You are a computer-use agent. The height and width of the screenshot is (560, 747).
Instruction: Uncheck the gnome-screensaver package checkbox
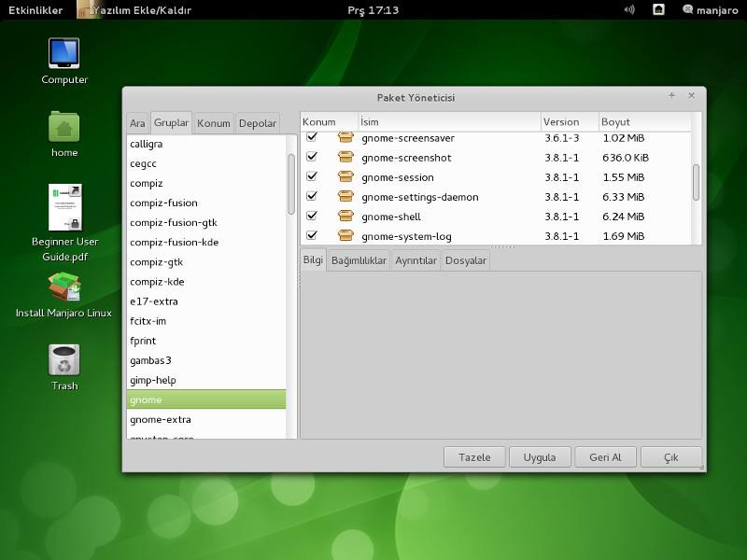click(x=312, y=137)
